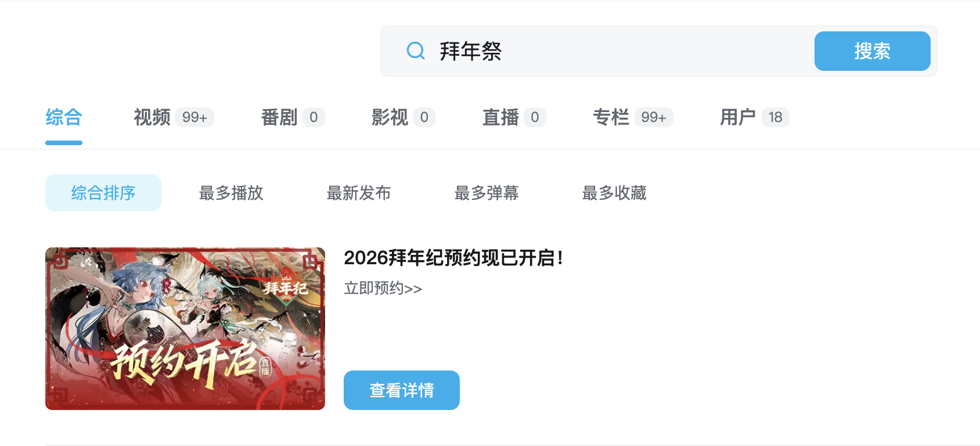Viewport: 980px width, 446px height.
Task: Focus the search field containing 拜年祭
Action: (598, 51)
